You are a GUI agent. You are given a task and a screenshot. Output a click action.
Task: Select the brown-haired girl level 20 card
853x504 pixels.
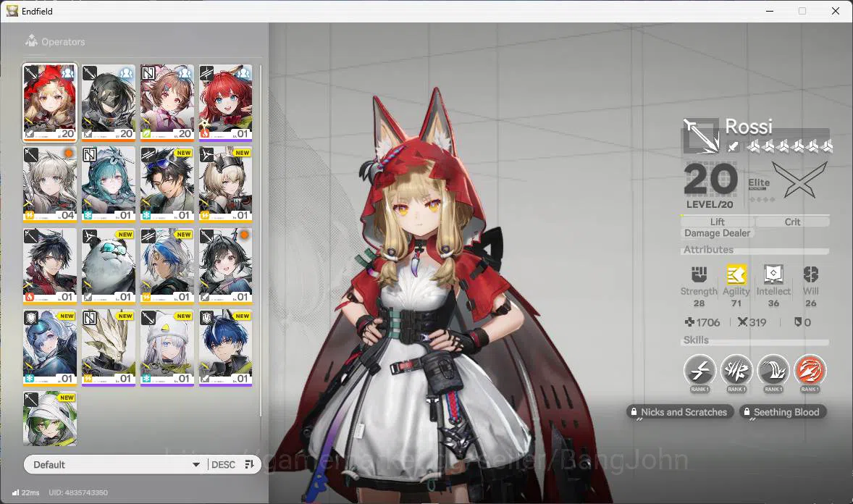click(x=167, y=102)
